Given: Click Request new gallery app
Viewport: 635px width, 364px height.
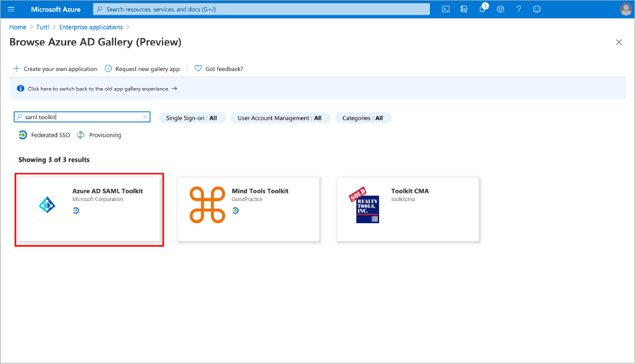Looking at the screenshot, I should (x=142, y=68).
